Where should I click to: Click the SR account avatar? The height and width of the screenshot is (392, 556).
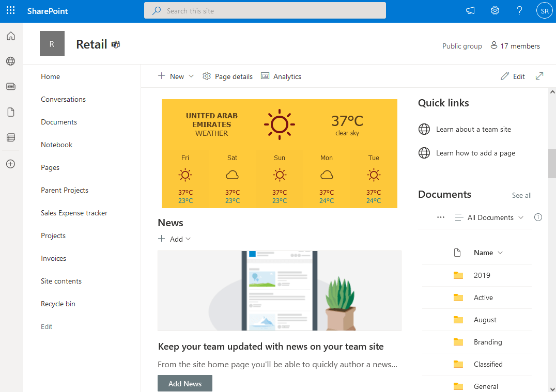(544, 10)
